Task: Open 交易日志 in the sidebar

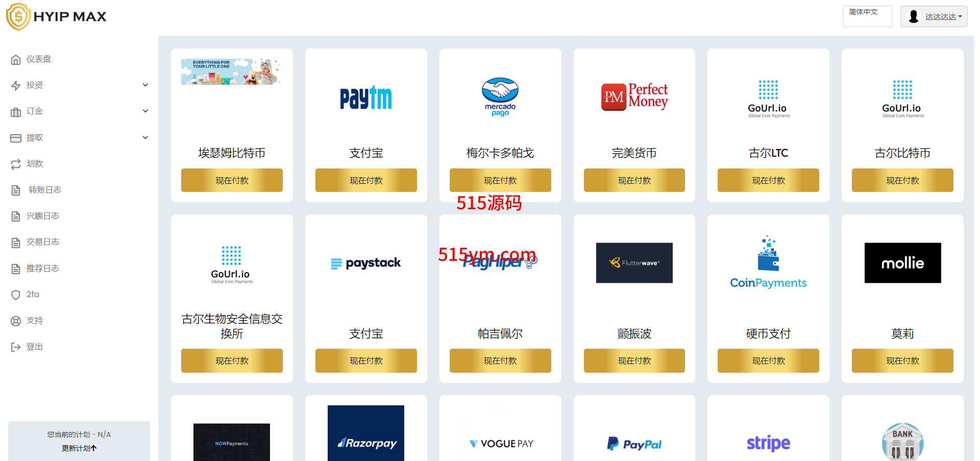Action: 43,242
